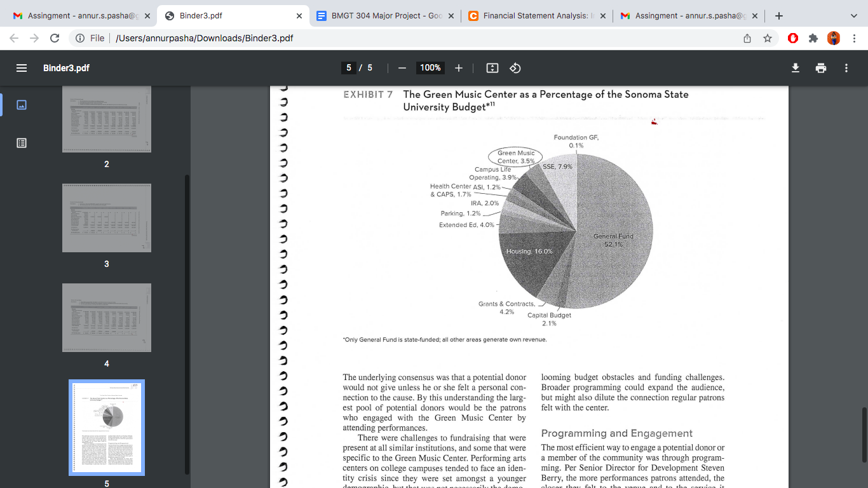Toggle fit-to-page view
The width and height of the screenshot is (868, 488).
491,68
